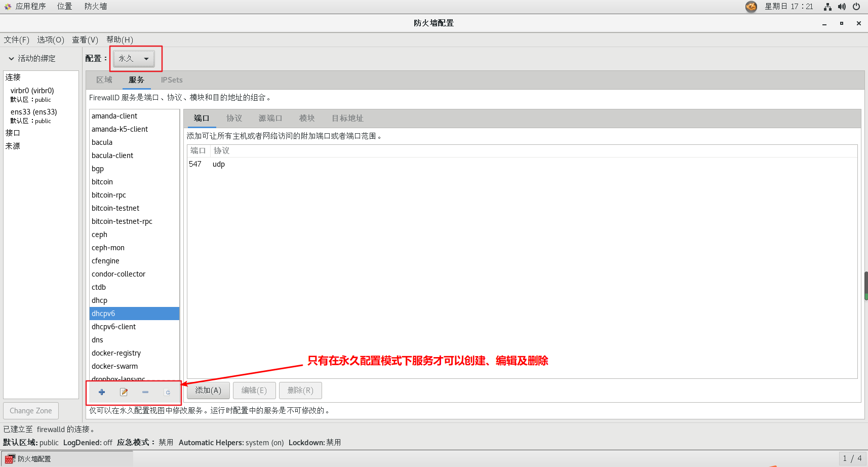Image resolution: width=868 pixels, height=467 pixels.
Task: Select dns service
Action: [134, 340]
